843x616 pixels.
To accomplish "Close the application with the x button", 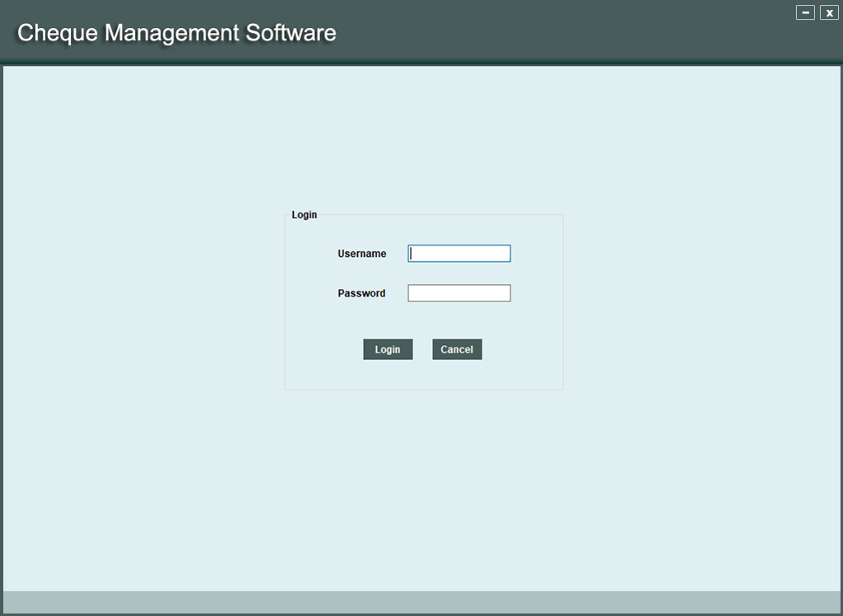I will (829, 12).
